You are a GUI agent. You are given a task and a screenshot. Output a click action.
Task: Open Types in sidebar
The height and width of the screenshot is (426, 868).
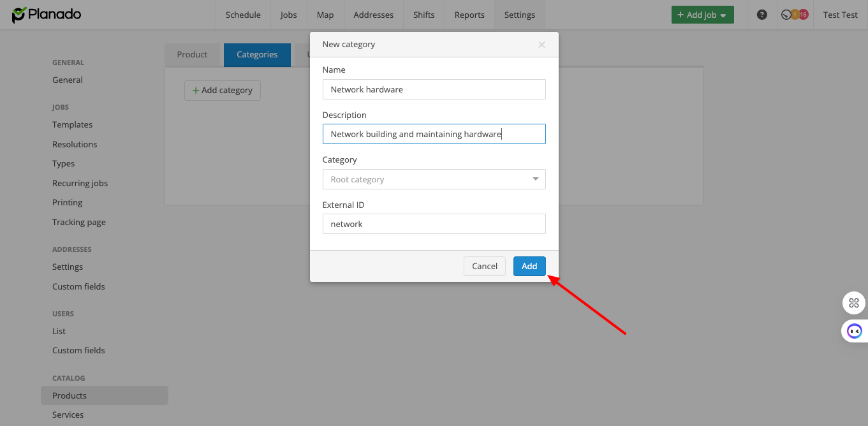(x=64, y=164)
